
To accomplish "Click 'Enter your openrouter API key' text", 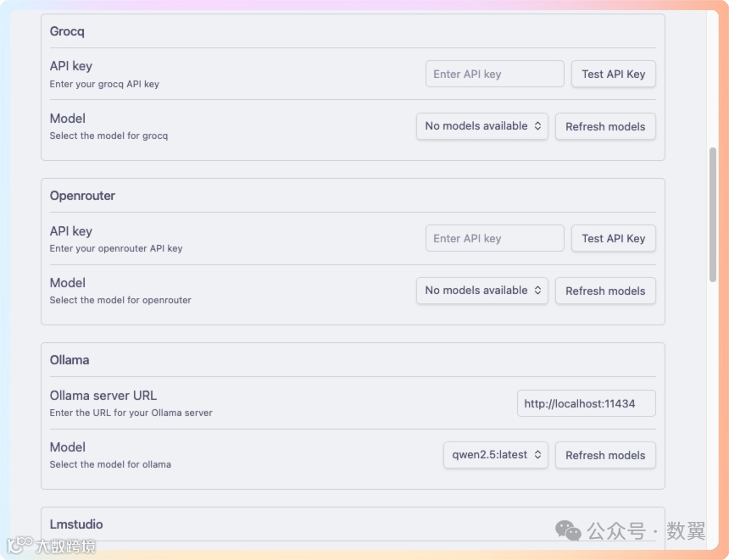I will [x=116, y=248].
